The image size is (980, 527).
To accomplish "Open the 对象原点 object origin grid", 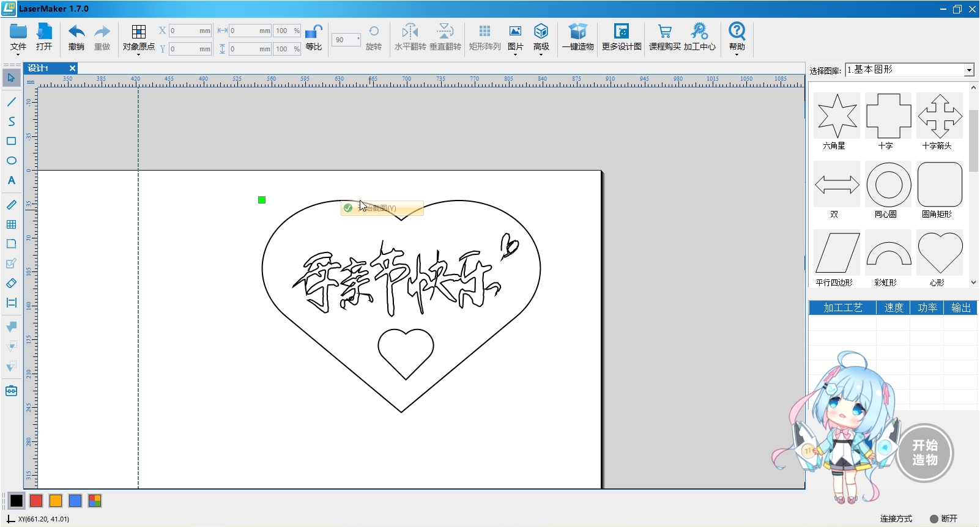I will coord(139,31).
